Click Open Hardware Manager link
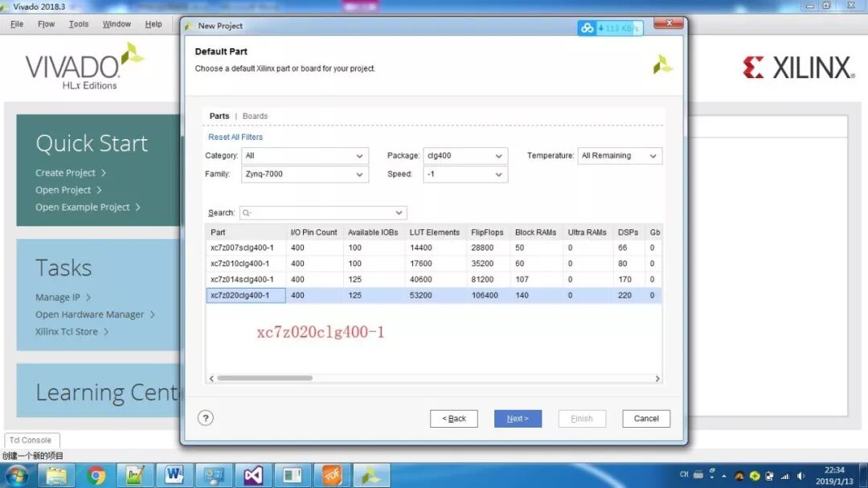868x488 pixels. pyautogui.click(x=90, y=314)
